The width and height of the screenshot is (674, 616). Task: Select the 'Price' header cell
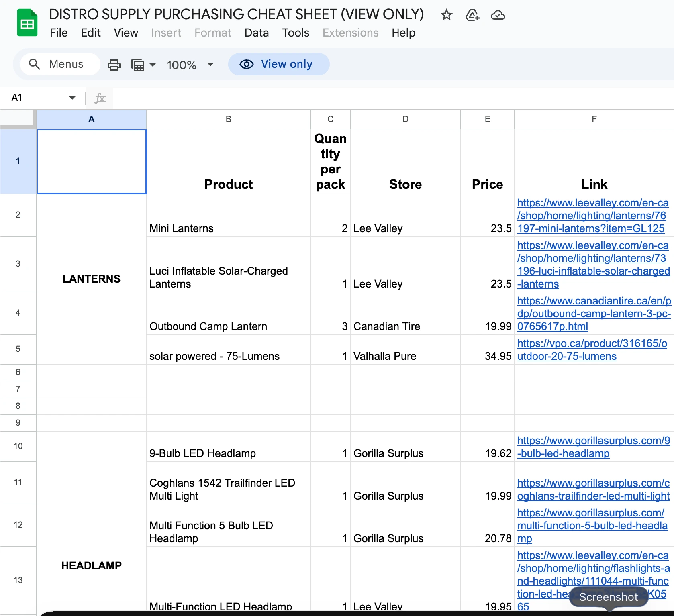click(488, 162)
